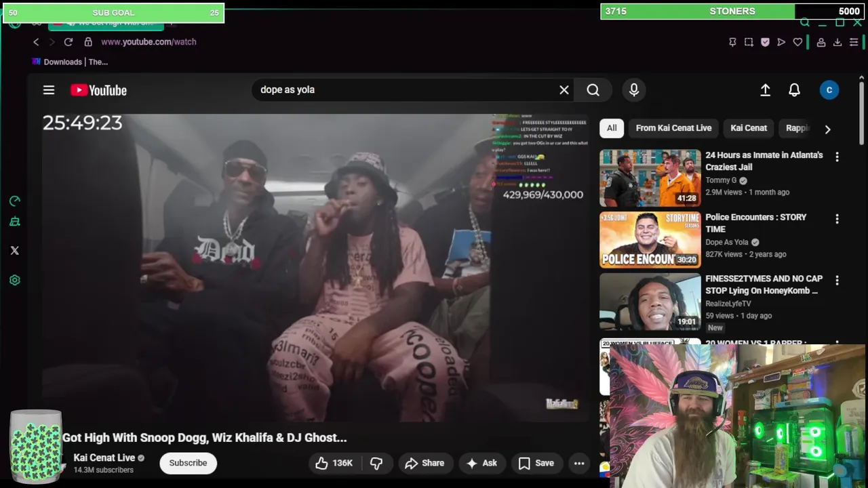
Task: Click the video player showing Snoop Dogg
Action: (315, 268)
